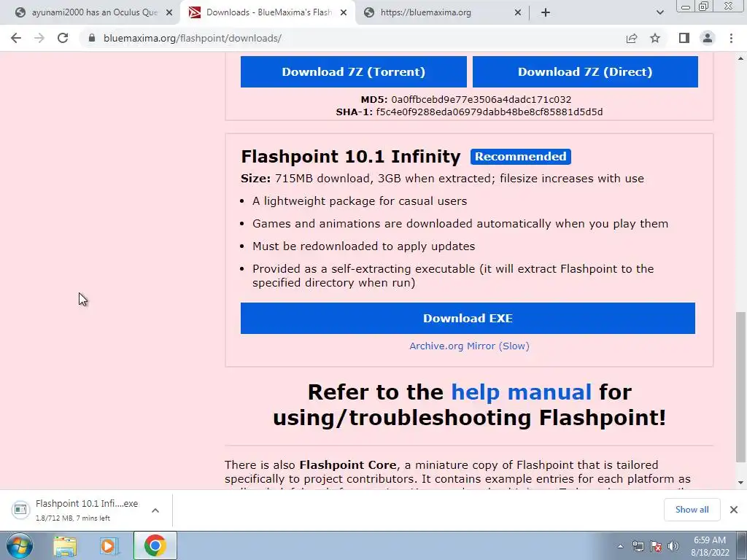Screen dimensions: 747x560
Task: Restore down the Chrome window
Action: tap(704, 6)
